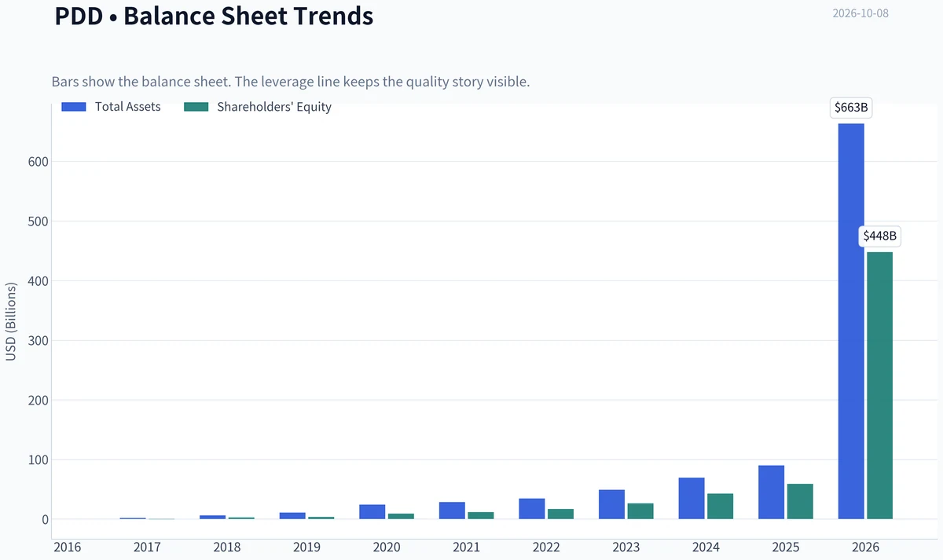The height and width of the screenshot is (560, 943).
Task: Click the PDD Balance Sheet Trends title
Action: coord(214,16)
